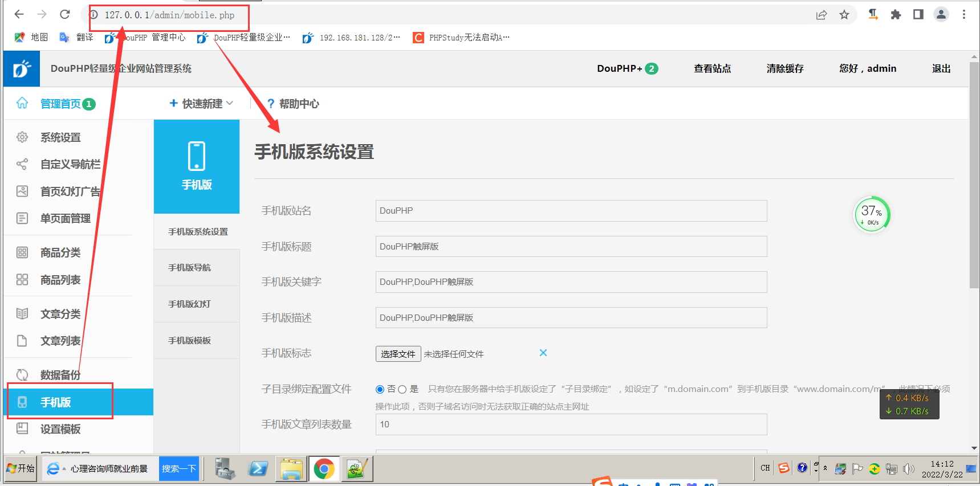This screenshot has width=980, height=486.
Task: Open 文章分类 sidebar item
Action: click(x=60, y=314)
